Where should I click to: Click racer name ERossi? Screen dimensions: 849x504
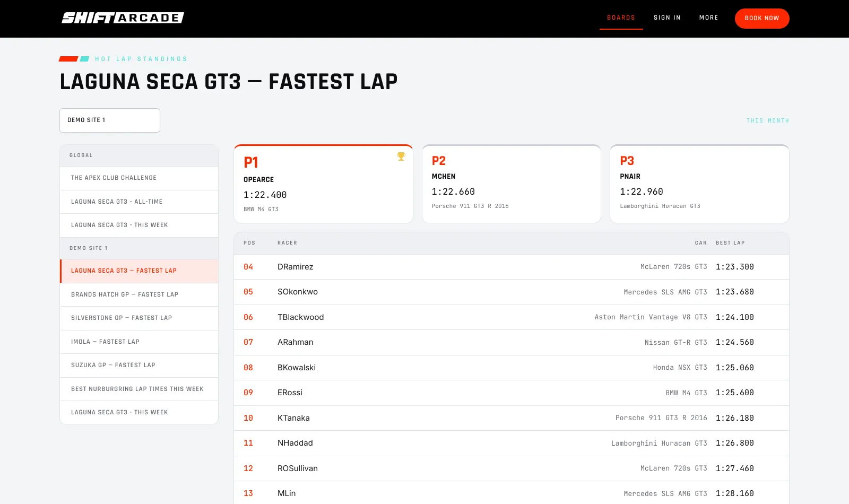point(290,393)
